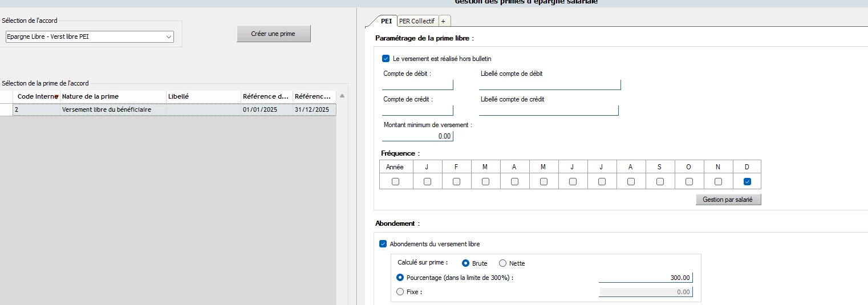Viewport: 868px width, 305px height.
Task: Click the 'Créer une prime' button
Action: (x=273, y=34)
